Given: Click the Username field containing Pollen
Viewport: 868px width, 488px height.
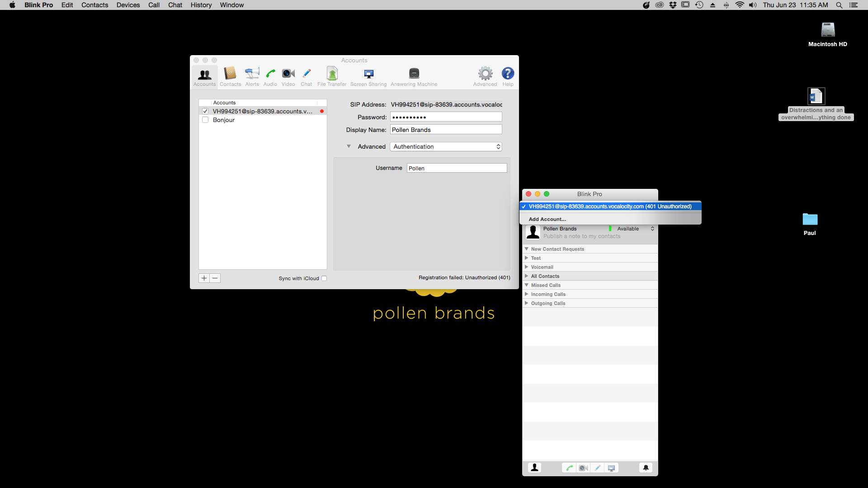Looking at the screenshot, I should point(457,168).
